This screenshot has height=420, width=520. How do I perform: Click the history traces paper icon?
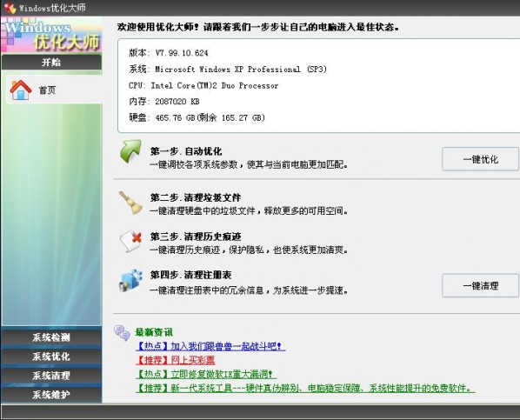click(x=130, y=241)
